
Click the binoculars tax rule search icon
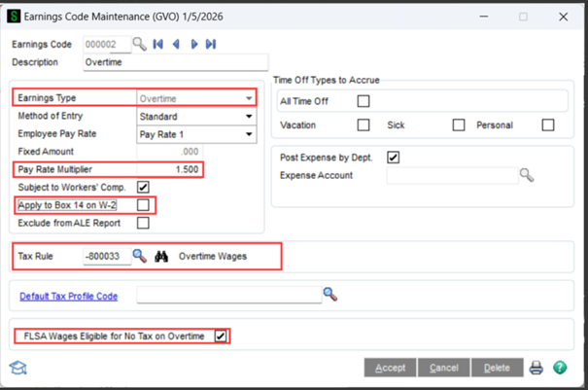[162, 256]
